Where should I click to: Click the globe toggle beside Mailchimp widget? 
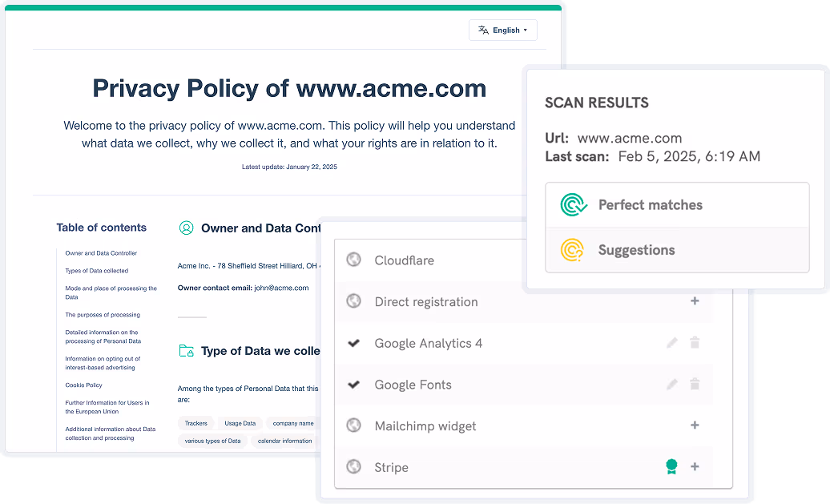click(x=353, y=425)
